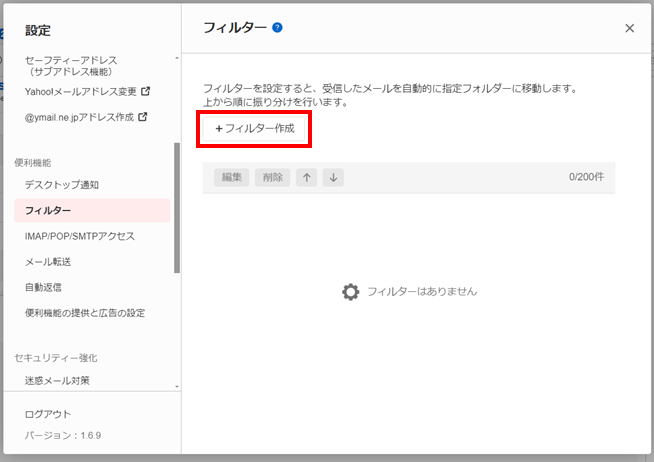
Task: Open @ymail.ne.jpアドレス作成 link
Action: 79,117
